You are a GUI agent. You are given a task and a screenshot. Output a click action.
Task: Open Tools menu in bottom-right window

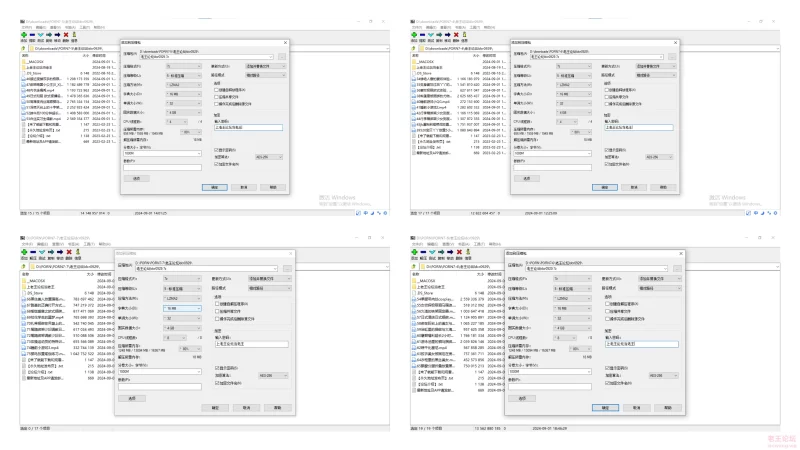click(479, 244)
